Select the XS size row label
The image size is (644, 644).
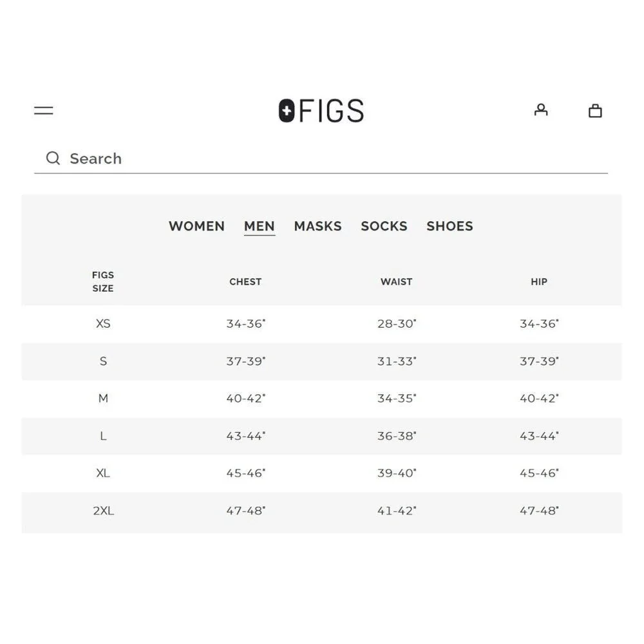pos(103,324)
